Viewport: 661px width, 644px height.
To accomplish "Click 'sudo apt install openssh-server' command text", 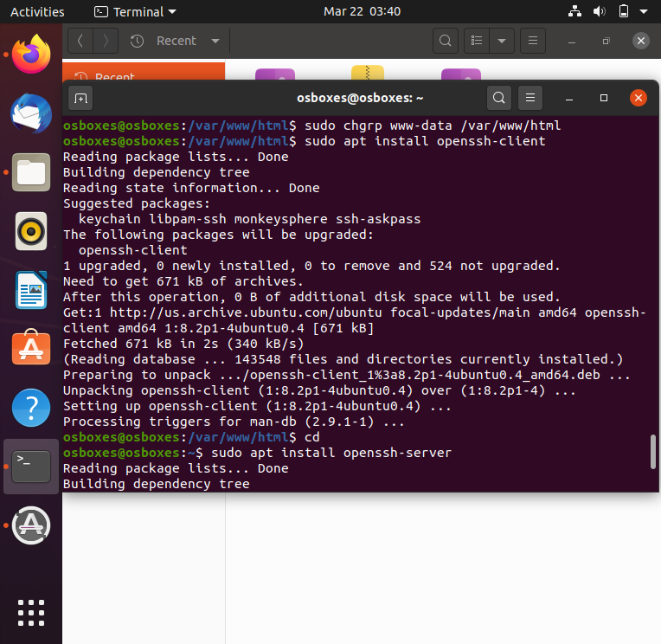I will [331, 453].
